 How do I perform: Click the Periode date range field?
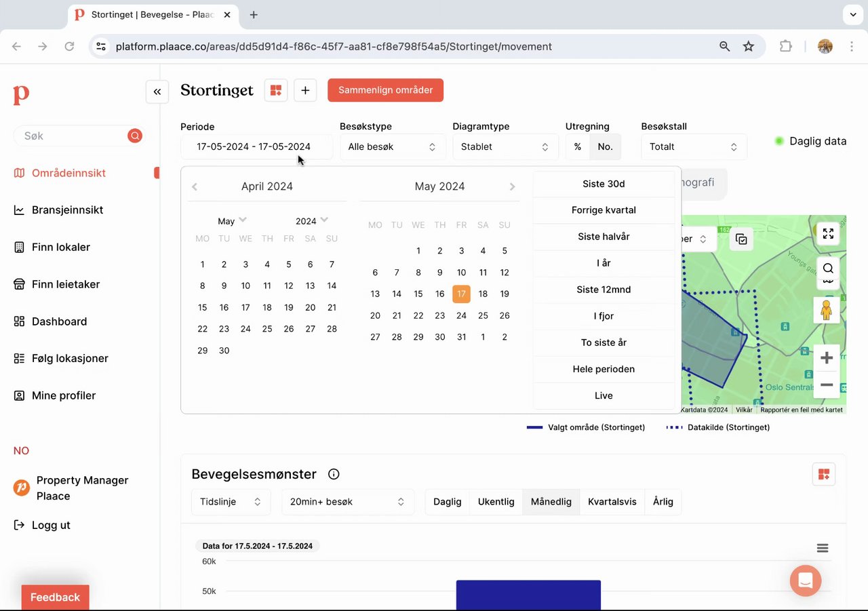pyautogui.click(x=256, y=146)
